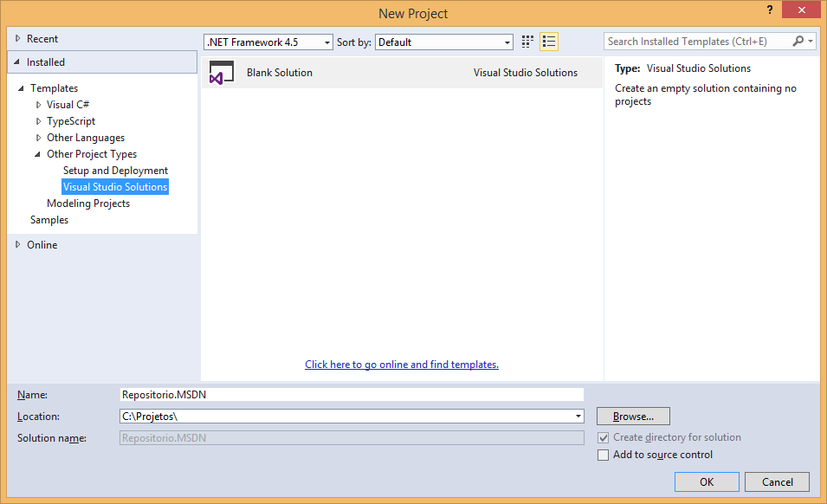Switch to medium icons list view
Screen dimensions: 827x504
click(x=549, y=42)
